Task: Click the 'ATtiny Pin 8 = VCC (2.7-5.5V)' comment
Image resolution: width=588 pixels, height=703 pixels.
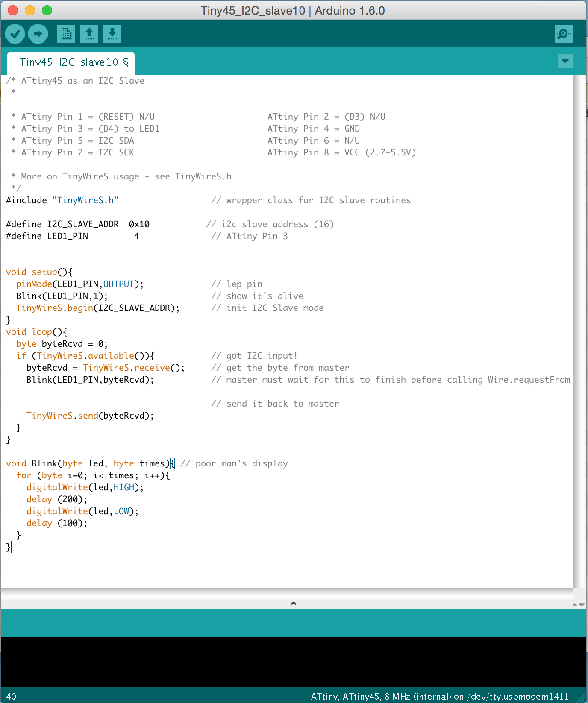Action: (x=342, y=152)
